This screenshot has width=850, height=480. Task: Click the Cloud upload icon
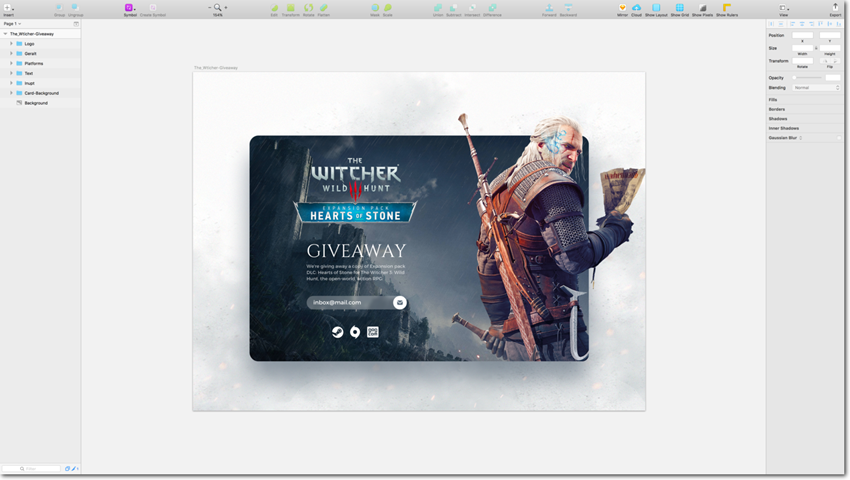637,8
